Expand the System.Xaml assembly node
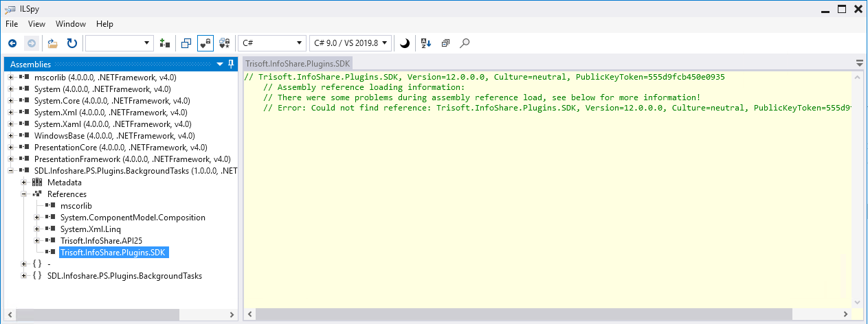868x324 pixels. point(11,124)
